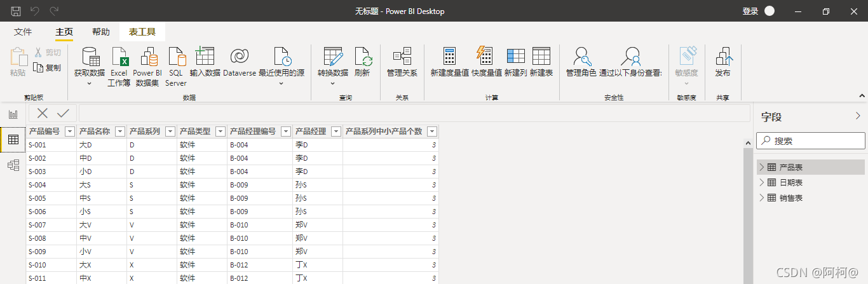
Task: Expand the 日期表 table in Fields
Action: [761, 182]
